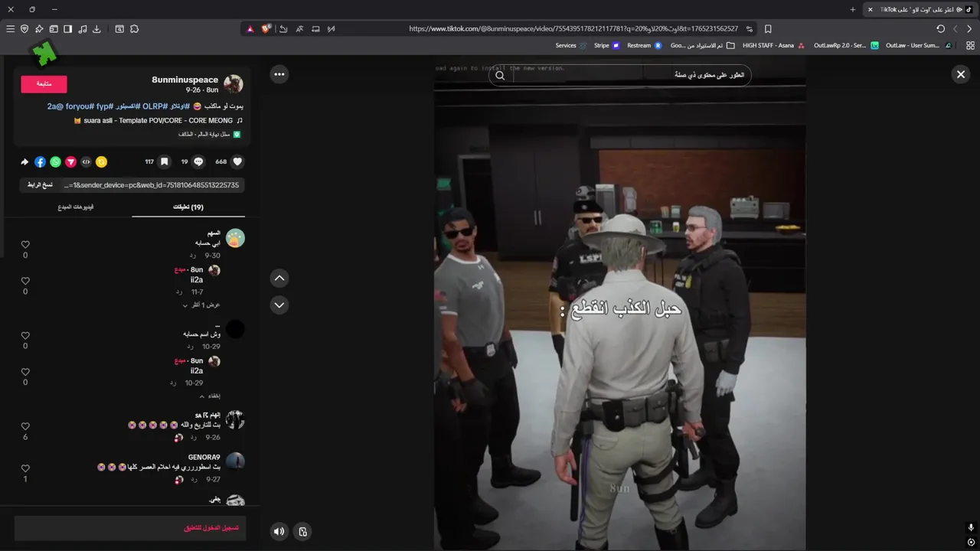Image resolution: width=980 pixels, height=551 pixels.
Task: Open Brave Rewards triangle icon
Action: (x=250, y=29)
